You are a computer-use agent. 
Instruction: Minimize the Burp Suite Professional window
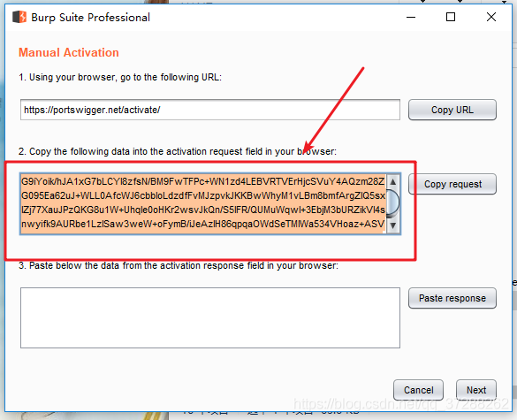tap(411, 17)
